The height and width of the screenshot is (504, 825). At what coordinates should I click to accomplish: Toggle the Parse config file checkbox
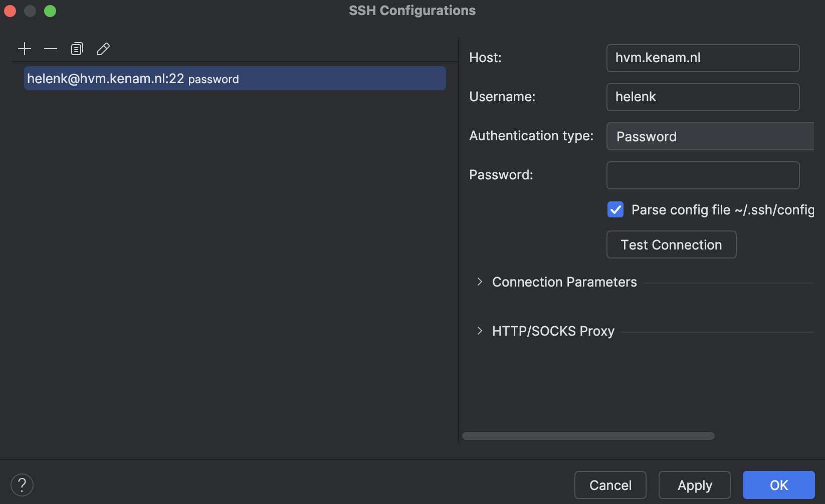615,209
